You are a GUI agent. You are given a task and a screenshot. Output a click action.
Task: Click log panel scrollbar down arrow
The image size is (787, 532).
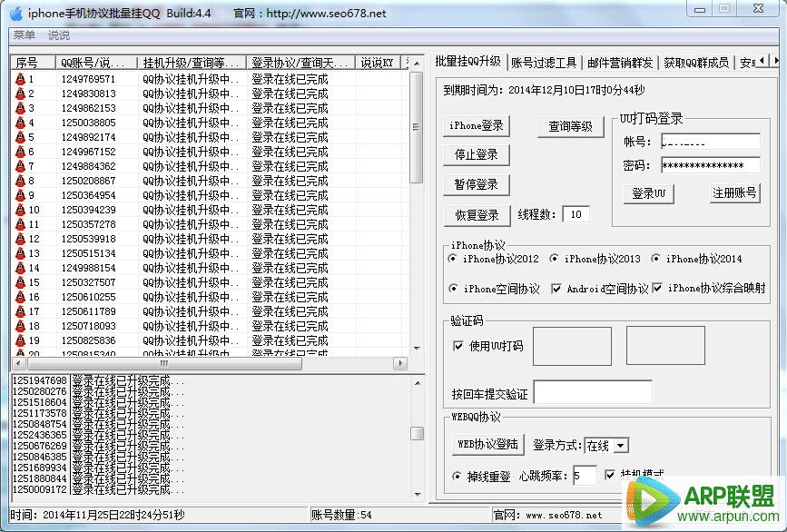417,495
